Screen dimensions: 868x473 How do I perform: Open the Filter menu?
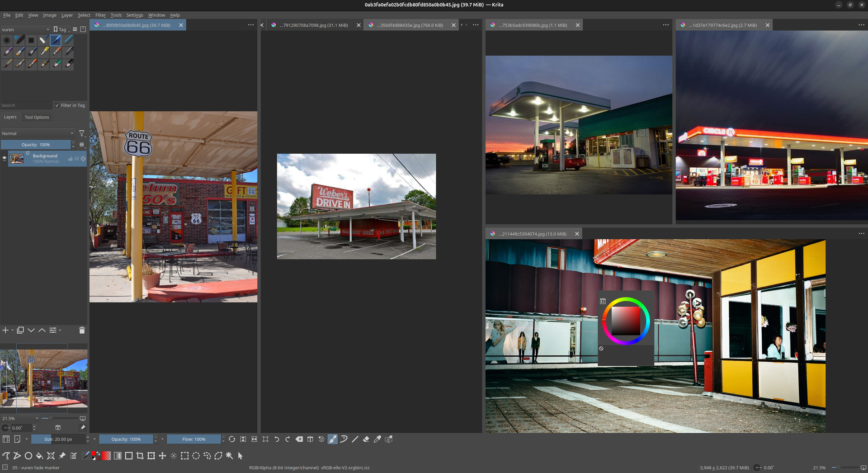pos(100,15)
